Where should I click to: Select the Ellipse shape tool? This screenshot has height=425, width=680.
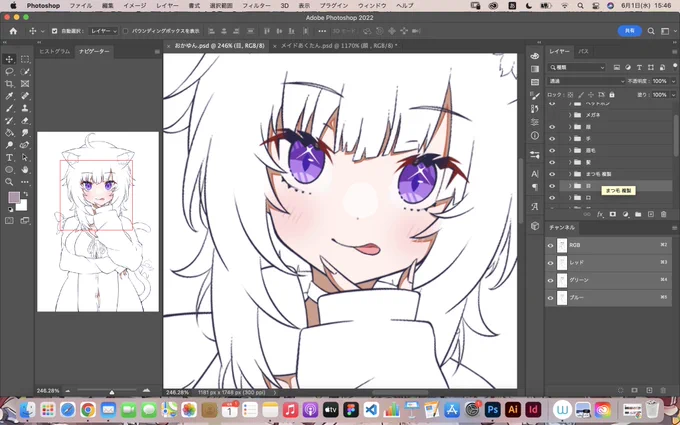9,170
